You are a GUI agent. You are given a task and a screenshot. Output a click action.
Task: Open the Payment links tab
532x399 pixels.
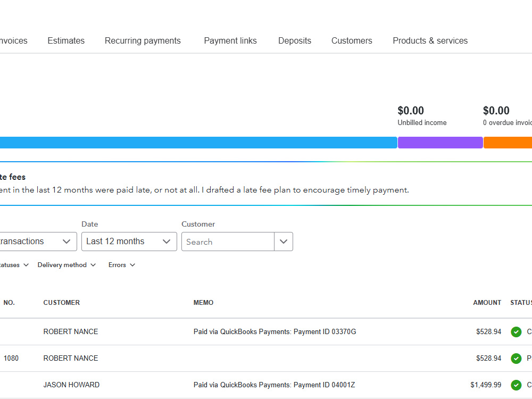point(230,41)
